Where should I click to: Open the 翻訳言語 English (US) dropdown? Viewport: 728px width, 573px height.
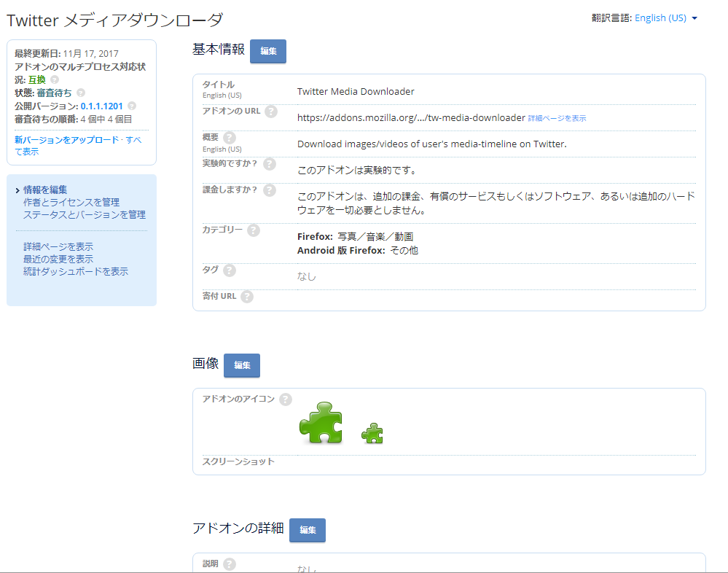tap(666, 18)
